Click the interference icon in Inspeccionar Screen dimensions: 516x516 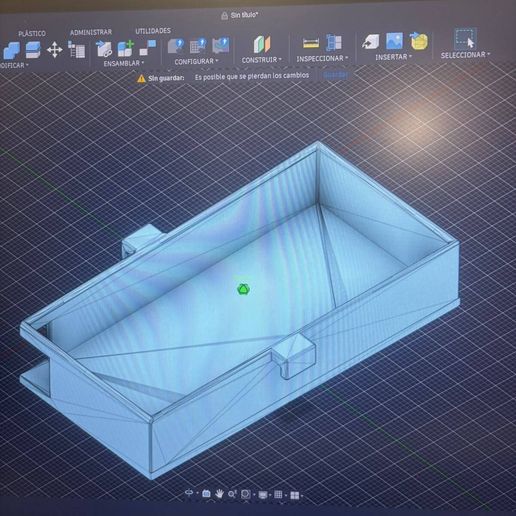point(334,43)
